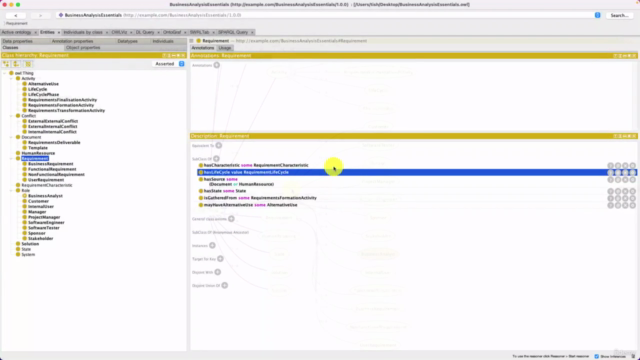Image resolution: width=640 pixels, height=360 pixels.
Task: Select BusinessRequirement class in hierarchy
Action: pyautogui.click(x=51, y=164)
